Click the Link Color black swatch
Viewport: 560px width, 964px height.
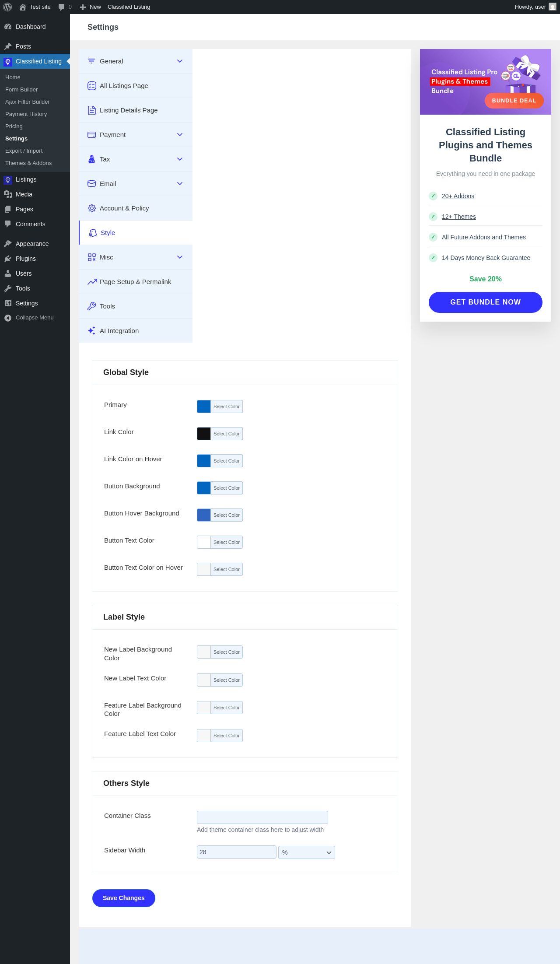tap(204, 434)
